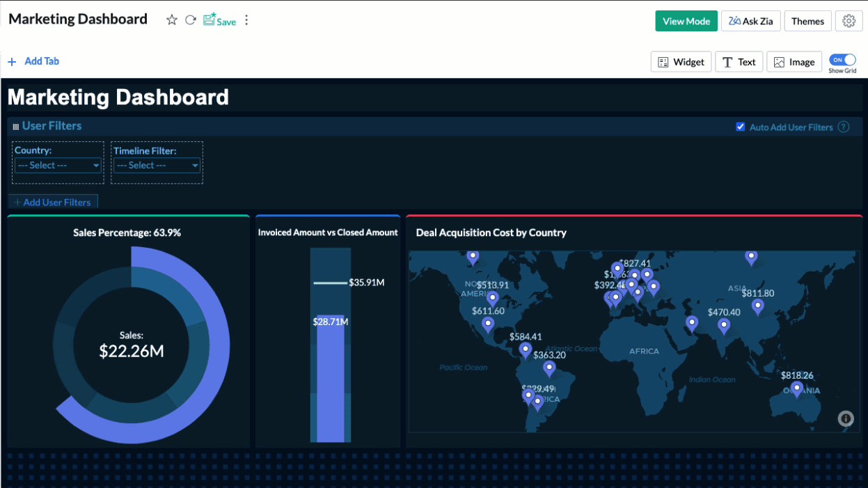Open settings gear icon at top right
Screen dimensions: 868x488
tap(849, 21)
